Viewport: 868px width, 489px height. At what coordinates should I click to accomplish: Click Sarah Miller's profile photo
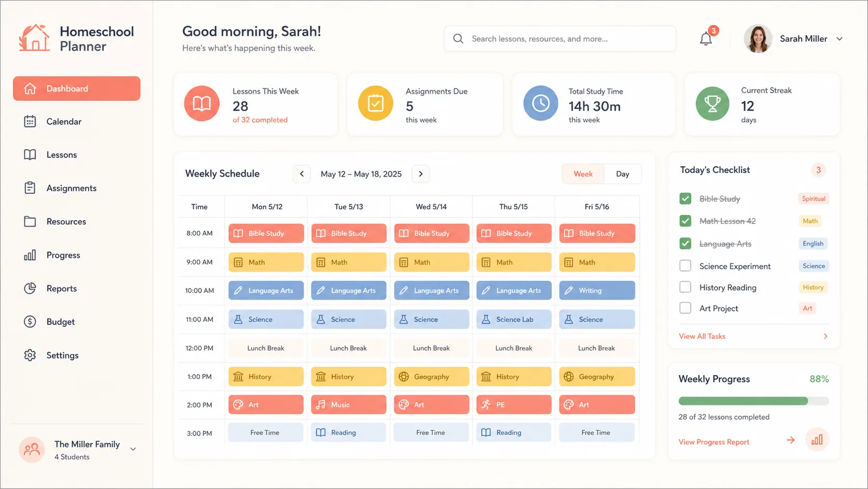758,39
